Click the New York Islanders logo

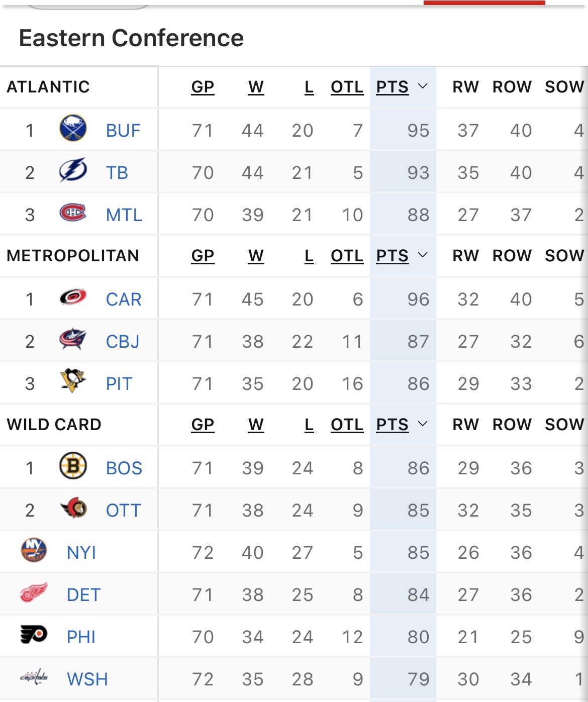pyautogui.click(x=34, y=551)
